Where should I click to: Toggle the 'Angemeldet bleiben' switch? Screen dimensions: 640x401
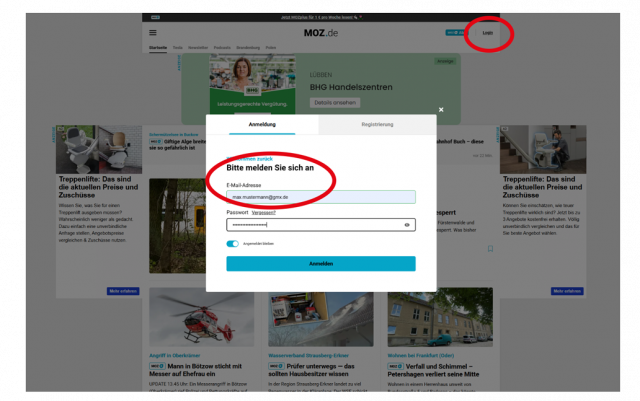(x=233, y=243)
